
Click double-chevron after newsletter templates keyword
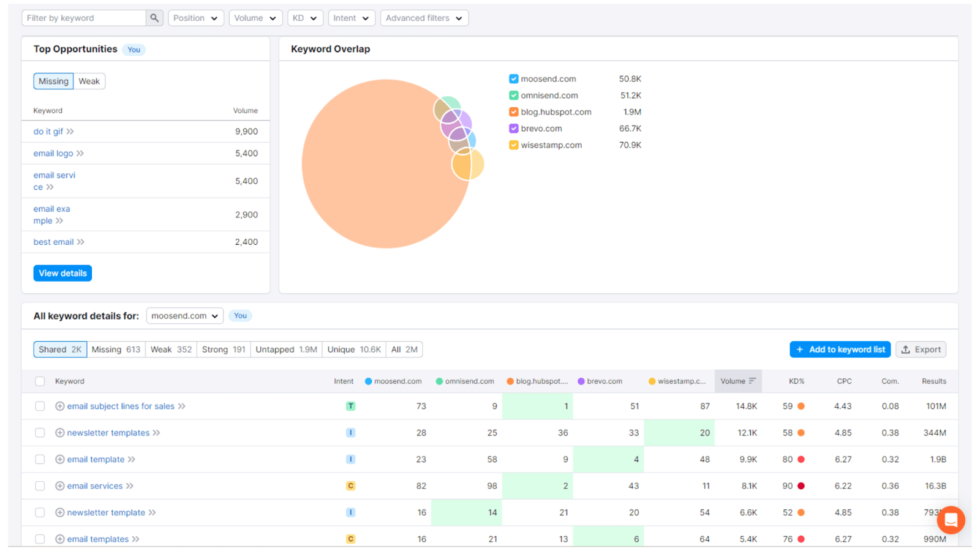click(x=157, y=433)
